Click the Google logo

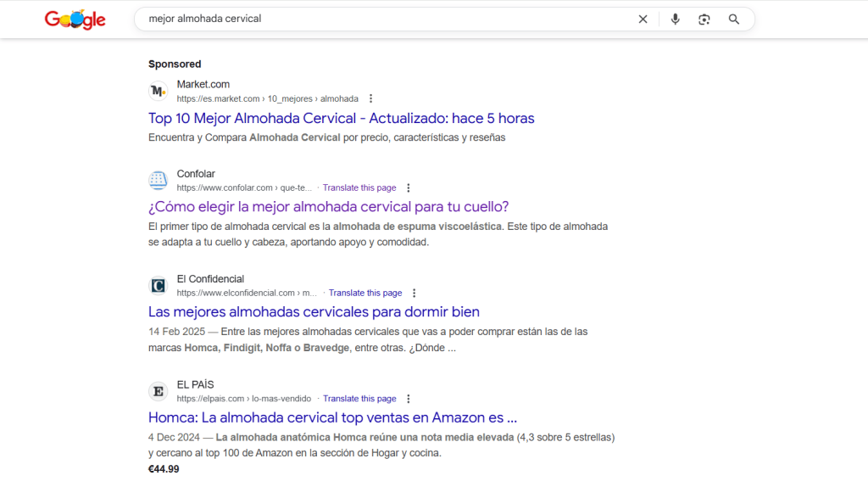75,20
